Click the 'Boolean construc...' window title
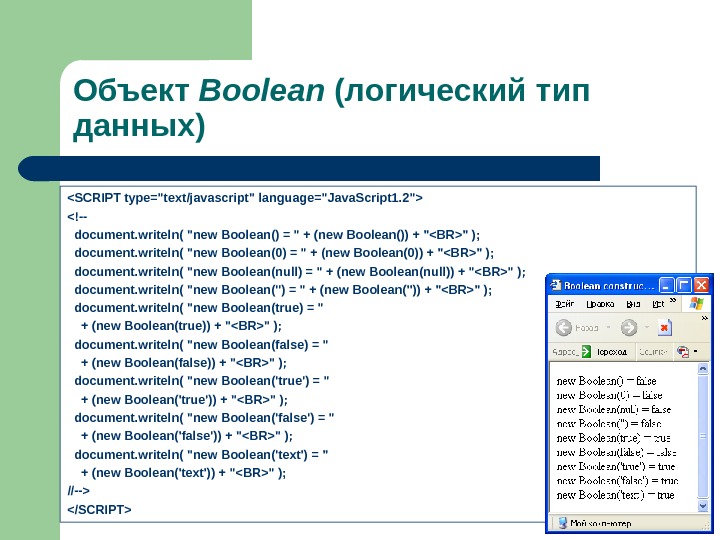Screen dimensions: 720x540 [x=609, y=286]
